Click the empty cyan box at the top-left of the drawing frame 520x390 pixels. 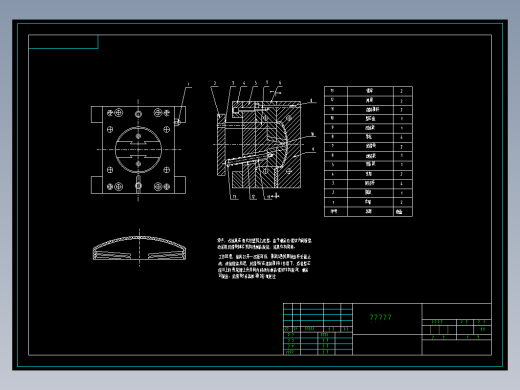pyautogui.click(x=63, y=42)
